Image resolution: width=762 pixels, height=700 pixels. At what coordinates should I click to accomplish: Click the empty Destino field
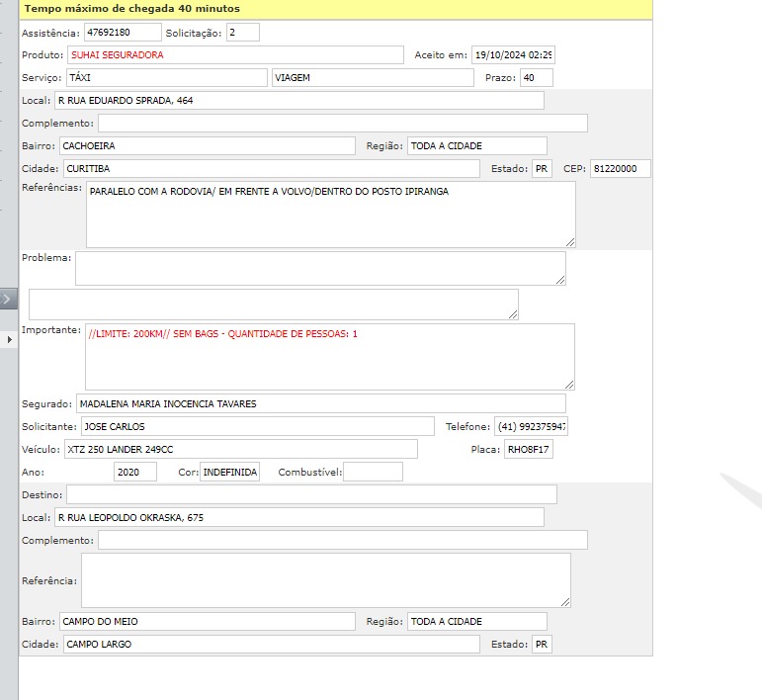coord(311,495)
